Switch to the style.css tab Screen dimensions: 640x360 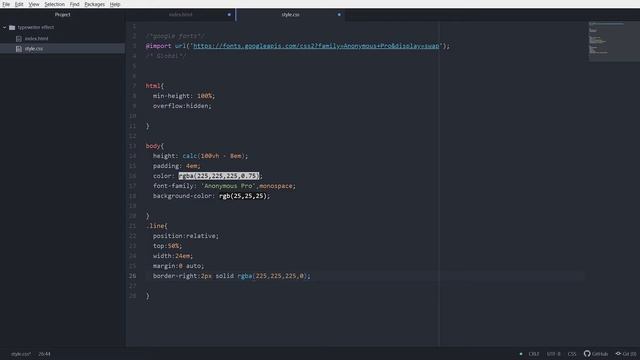[x=290, y=15]
